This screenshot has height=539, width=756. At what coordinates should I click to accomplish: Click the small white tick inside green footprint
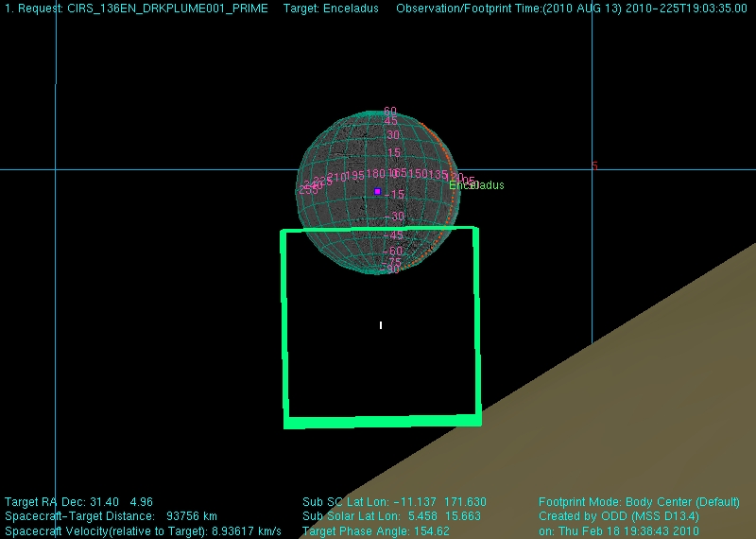(x=381, y=325)
